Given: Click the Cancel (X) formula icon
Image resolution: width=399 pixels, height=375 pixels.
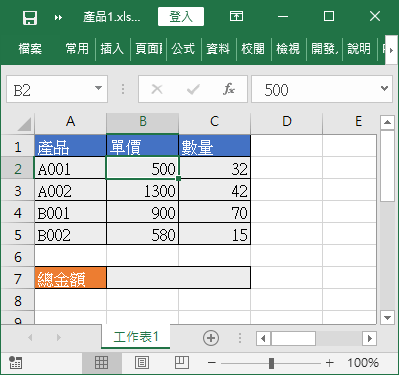Looking at the screenshot, I should [x=157, y=89].
